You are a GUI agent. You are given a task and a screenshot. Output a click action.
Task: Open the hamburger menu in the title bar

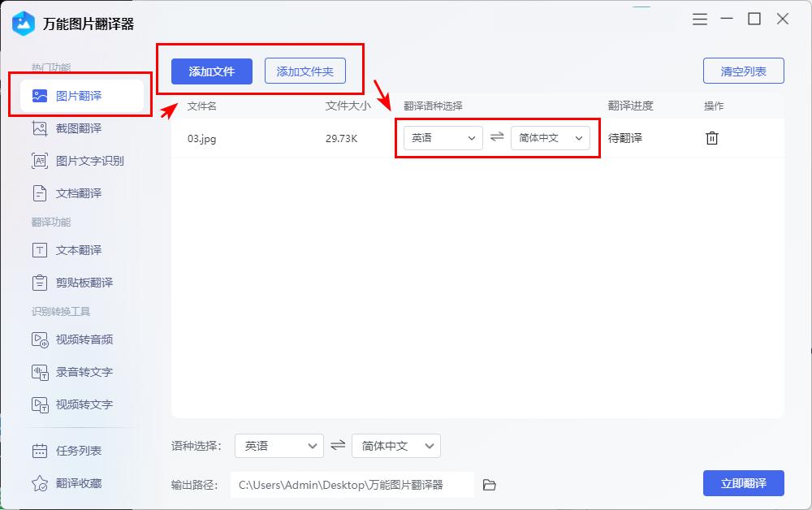click(x=699, y=19)
